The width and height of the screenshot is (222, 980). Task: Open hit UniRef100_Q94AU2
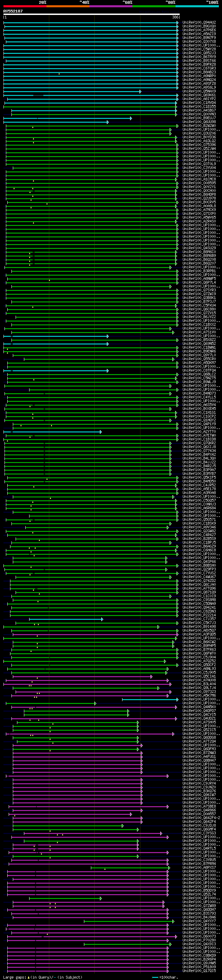pyautogui.click(x=199, y=23)
